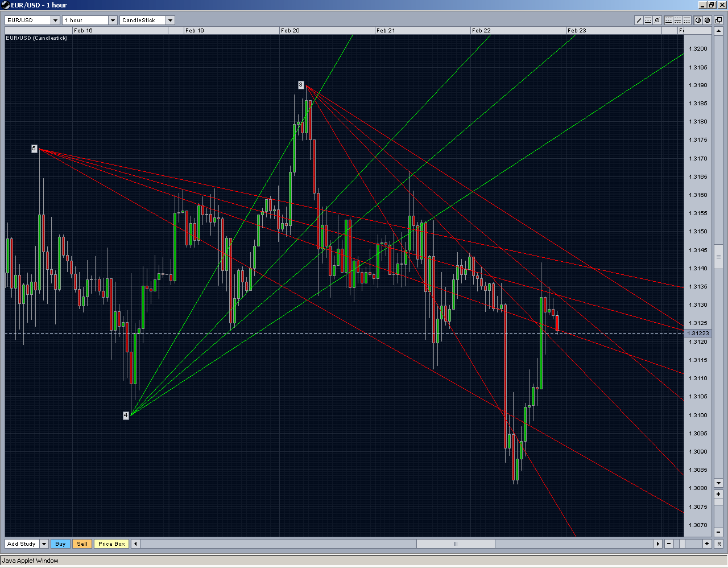Select the trend line drawing tool
Viewport: 728px width, 568px height.
[x=639, y=20]
